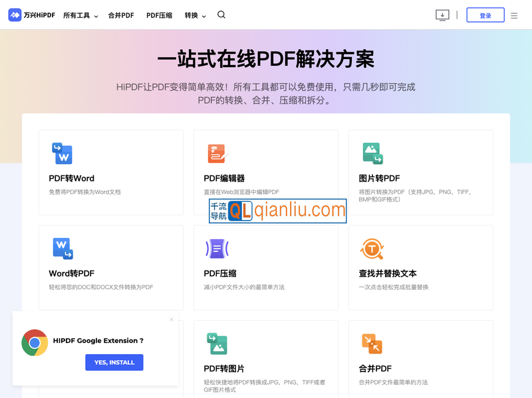Click the 登录 login button
This screenshot has width=532, height=398.
click(485, 15)
